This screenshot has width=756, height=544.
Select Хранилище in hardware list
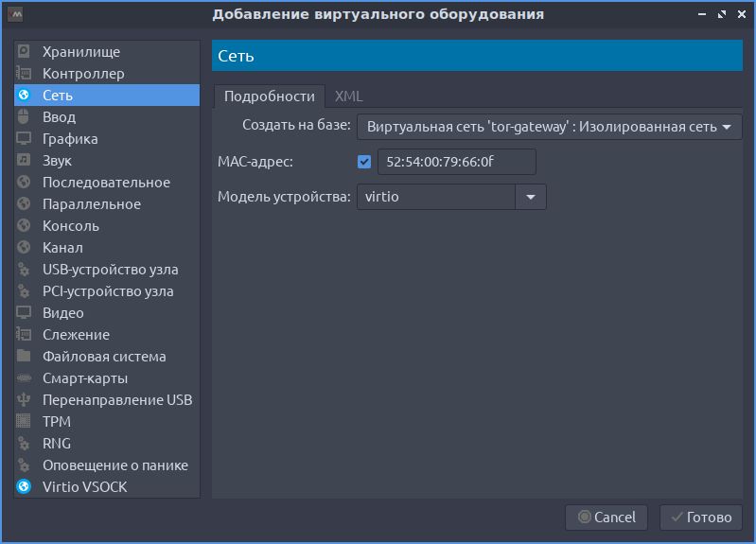[107, 52]
